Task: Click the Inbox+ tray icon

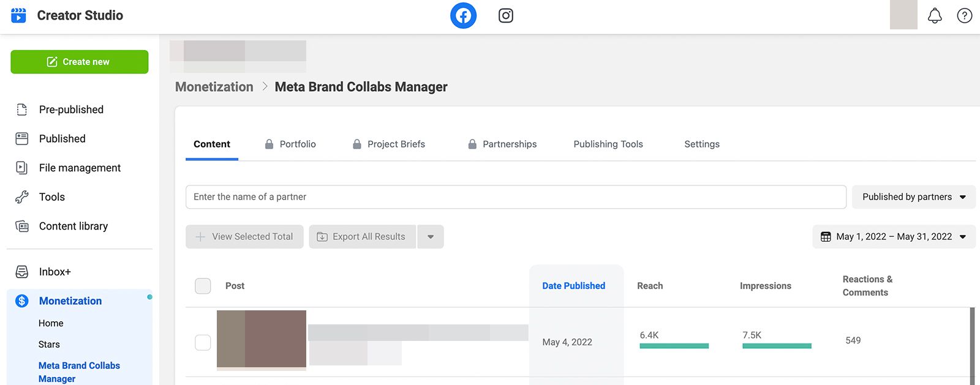Action: point(22,272)
